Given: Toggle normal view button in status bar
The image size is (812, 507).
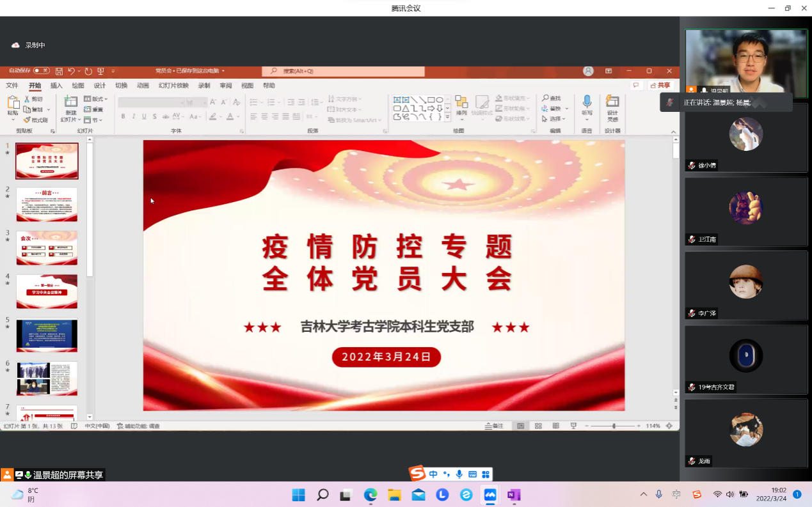Looking at the screenshot, I should (521, 426).
